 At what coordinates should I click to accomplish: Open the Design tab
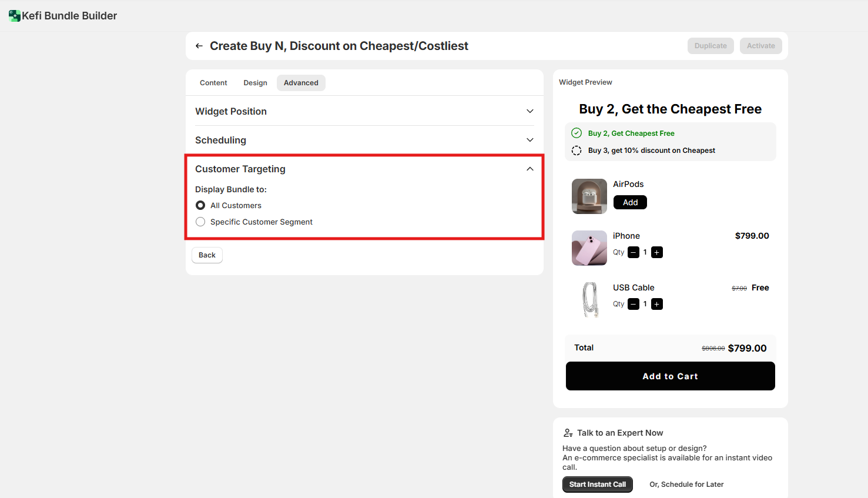pos(255,83)
